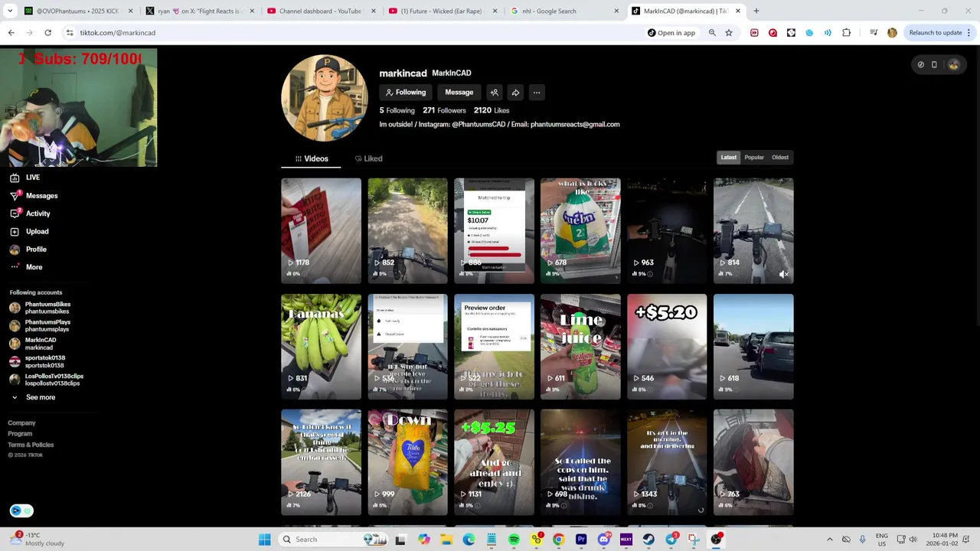Open the Lime juice video thumbnail
980x551 pixels.
click(580, 347)
